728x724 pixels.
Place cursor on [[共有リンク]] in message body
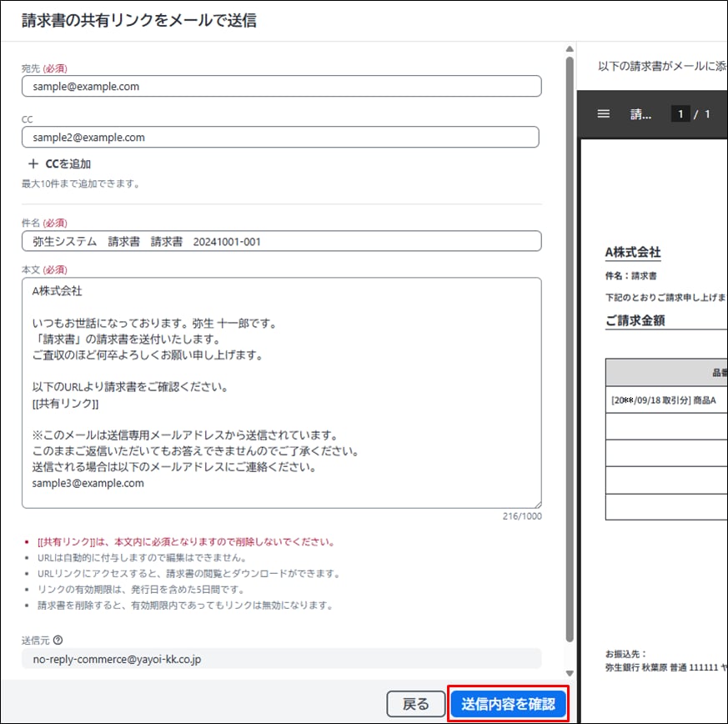click(x=66, y=404)
